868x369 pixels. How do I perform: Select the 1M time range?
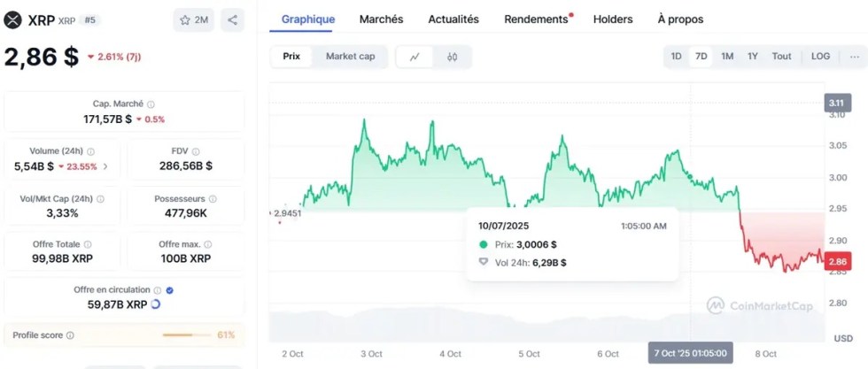(727, 57)
